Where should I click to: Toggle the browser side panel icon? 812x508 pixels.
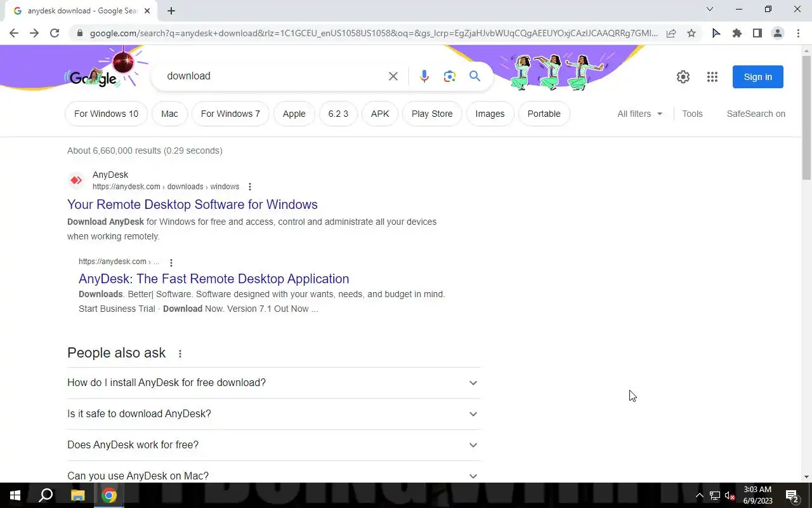click(x=757, y=33)
